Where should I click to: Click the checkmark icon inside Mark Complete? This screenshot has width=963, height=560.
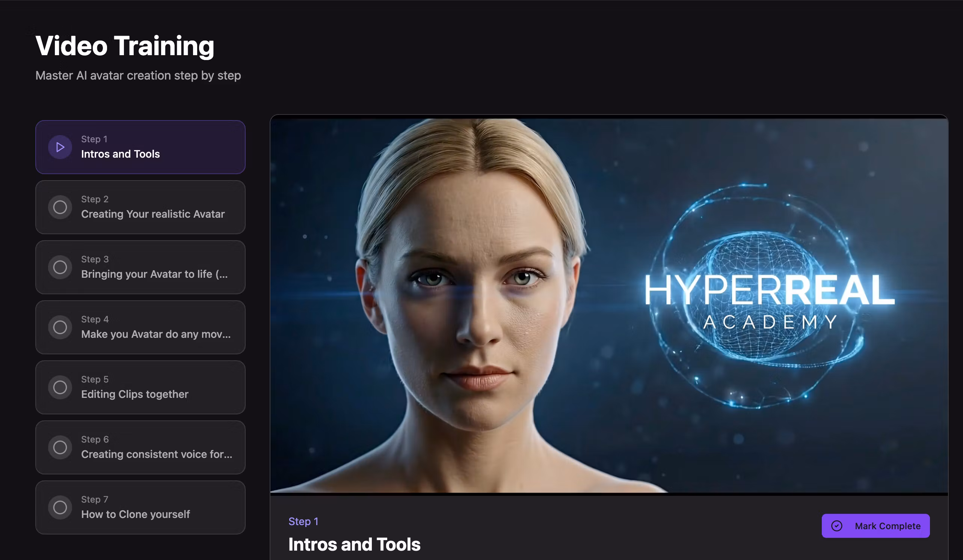pos(836,526)
